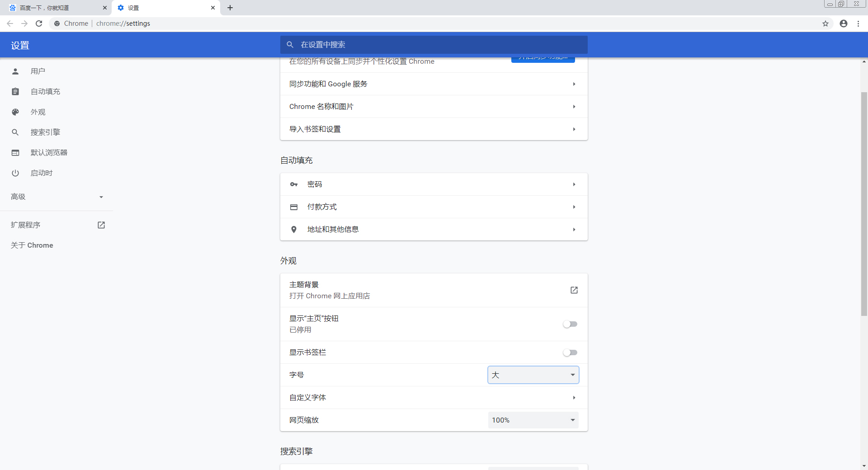Enable the 显示"主页"按钮 toggle
Viewport: 868px width, 470px height.
click(x=570, y=324)
